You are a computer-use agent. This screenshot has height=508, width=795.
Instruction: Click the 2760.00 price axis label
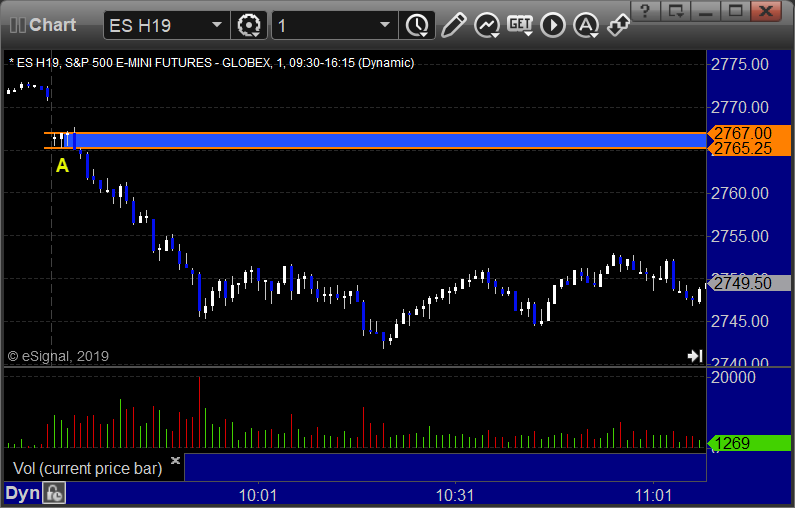(740, 193)
